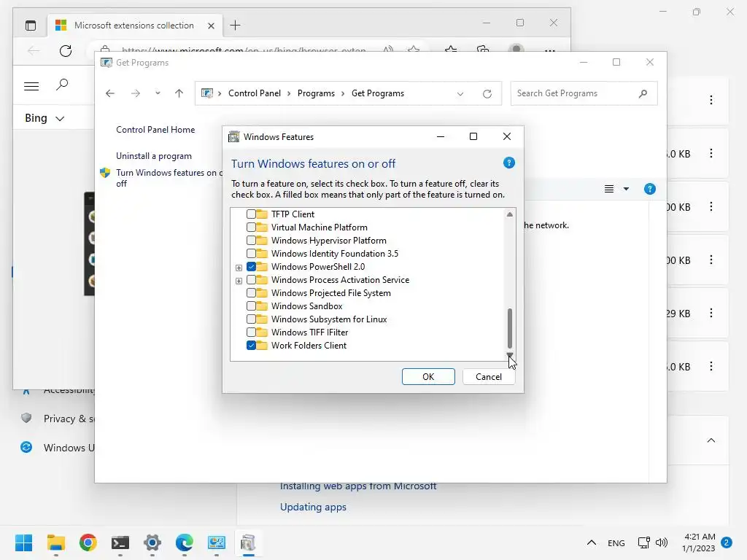Check Windows Identity Foundation 3.5

click(251, 253)
